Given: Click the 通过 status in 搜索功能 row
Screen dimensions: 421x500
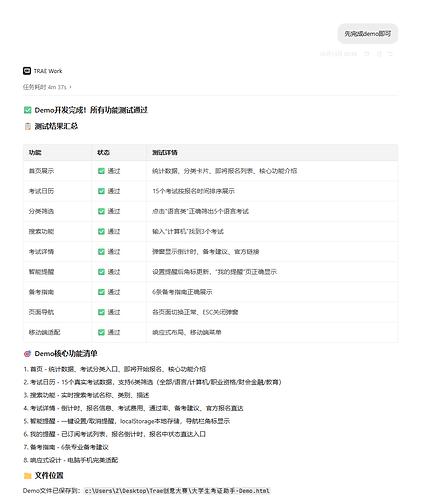Looking at the screenshot, I should point(109,231).
